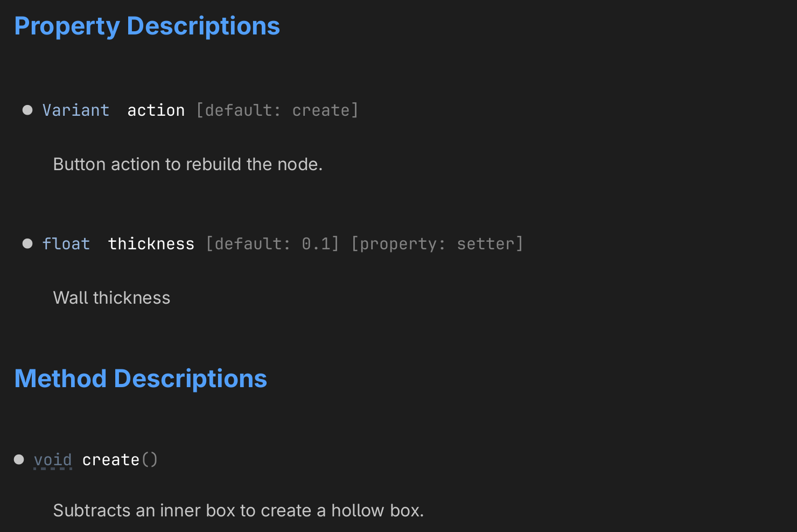The image size is (797, 532).
Task: Click the word 'setter' in thickness annotation
Action: 486,244
